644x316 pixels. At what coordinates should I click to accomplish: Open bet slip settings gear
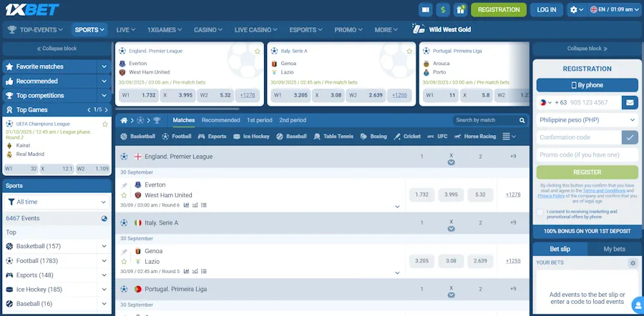632,263
